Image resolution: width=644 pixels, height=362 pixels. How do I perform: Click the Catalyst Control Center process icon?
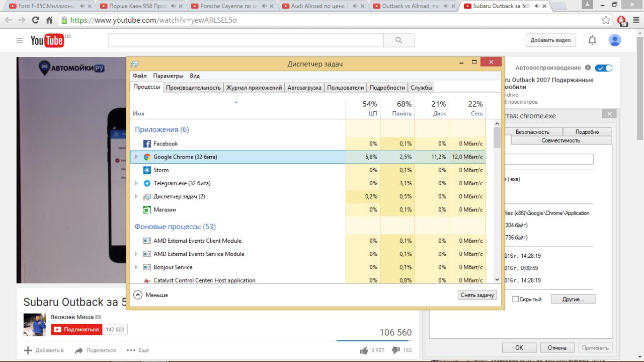147,280
